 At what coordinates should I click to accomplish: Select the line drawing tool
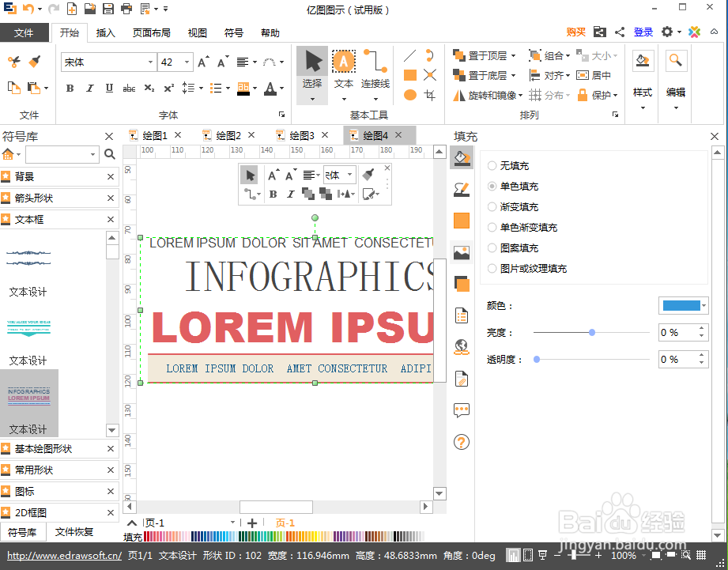click(410, 55)
